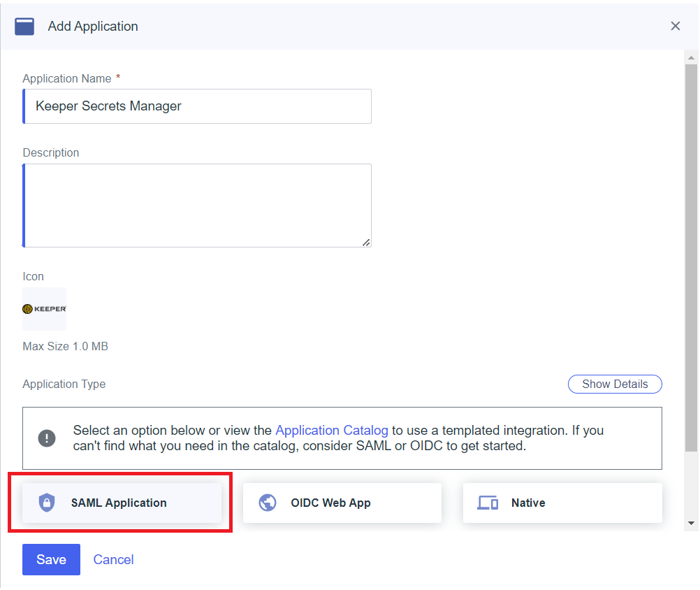
Task: Click the exclamation info icon
Action: coord(47,438)
